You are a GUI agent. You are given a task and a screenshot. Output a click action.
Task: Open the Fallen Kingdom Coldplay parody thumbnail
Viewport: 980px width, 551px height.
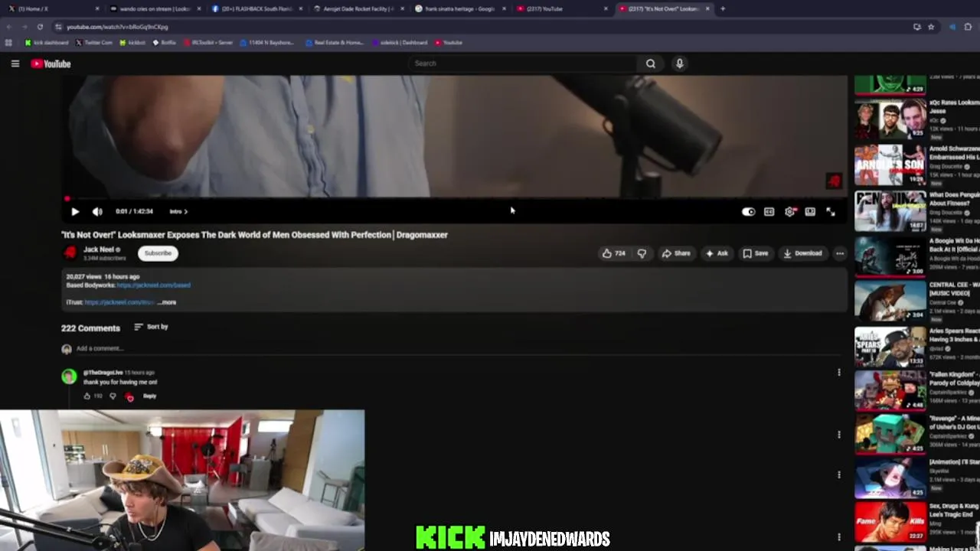pyautogui.click(x=890, y=391)
